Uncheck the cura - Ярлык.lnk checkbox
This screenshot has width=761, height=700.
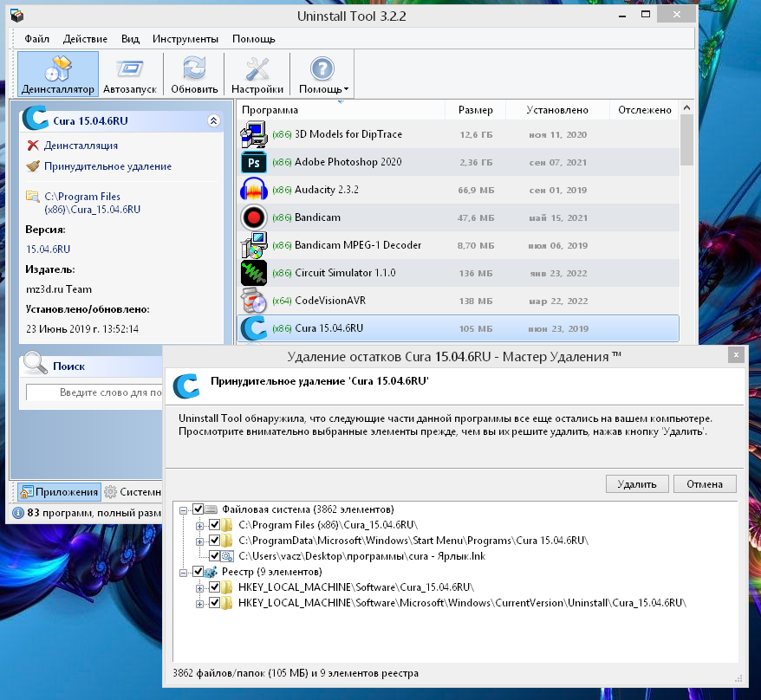pos(215,556)
